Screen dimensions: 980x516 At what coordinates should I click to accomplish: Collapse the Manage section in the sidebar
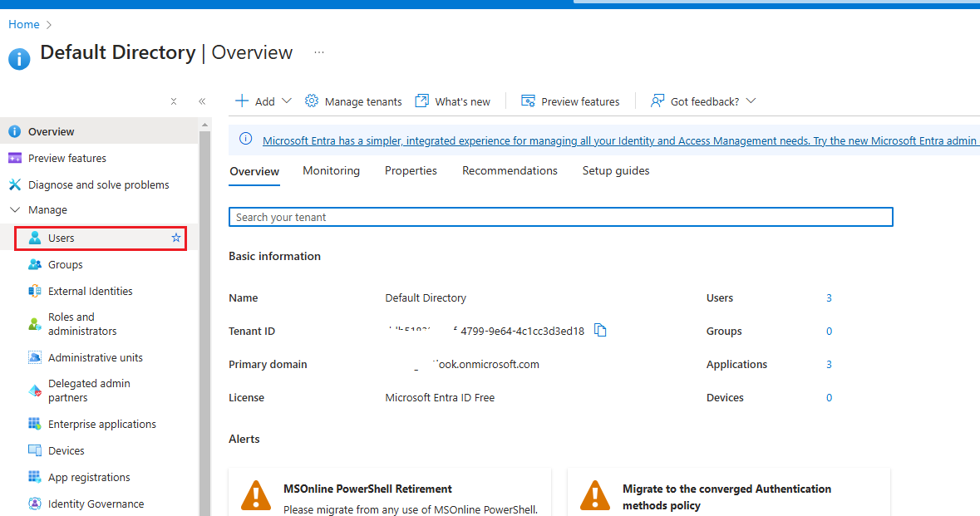point(15,210)
